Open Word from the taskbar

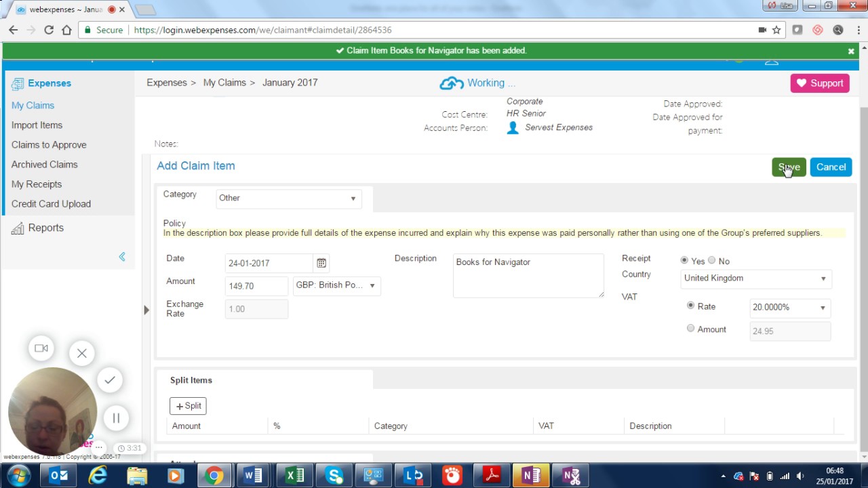pyautogui.click(x=252, y=476)
